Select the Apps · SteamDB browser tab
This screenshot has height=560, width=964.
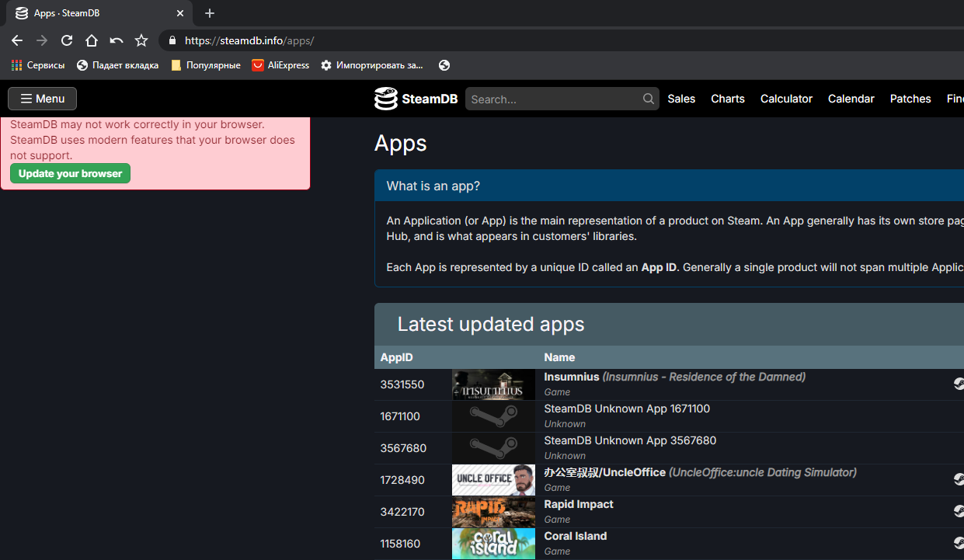click(99, 13)
